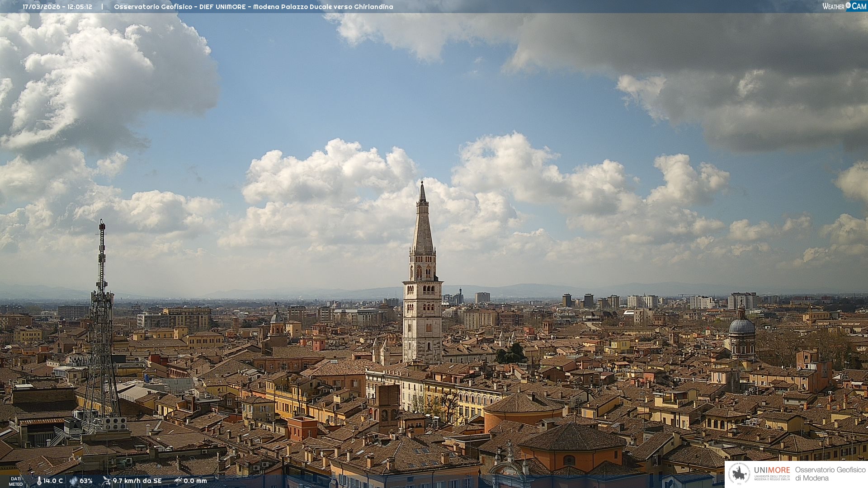The image size is (868, 488).
Task: Click the UNIMORE horseman seal emblem
Action: 739,474
